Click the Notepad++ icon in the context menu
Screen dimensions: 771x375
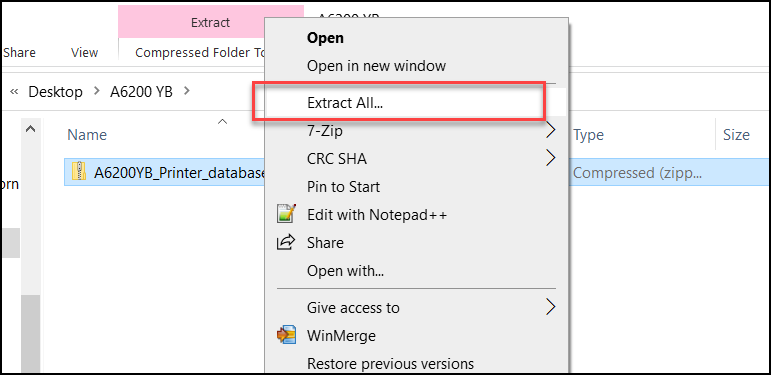tap(286, 214)
